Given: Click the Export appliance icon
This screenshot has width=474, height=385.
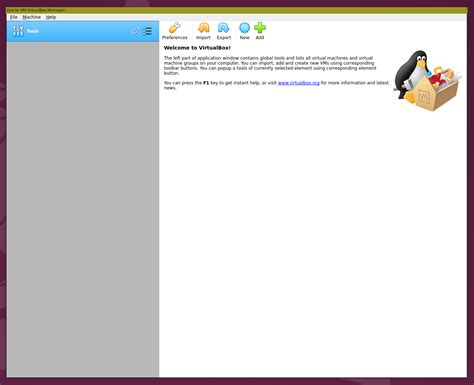Looking at the screenshot, I should (x=224, y=31).
